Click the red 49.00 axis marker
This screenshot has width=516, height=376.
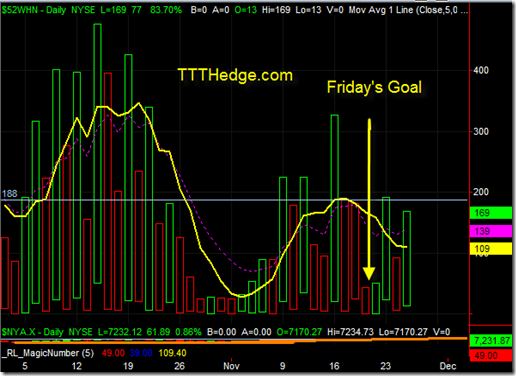click(x=491, y=355)
